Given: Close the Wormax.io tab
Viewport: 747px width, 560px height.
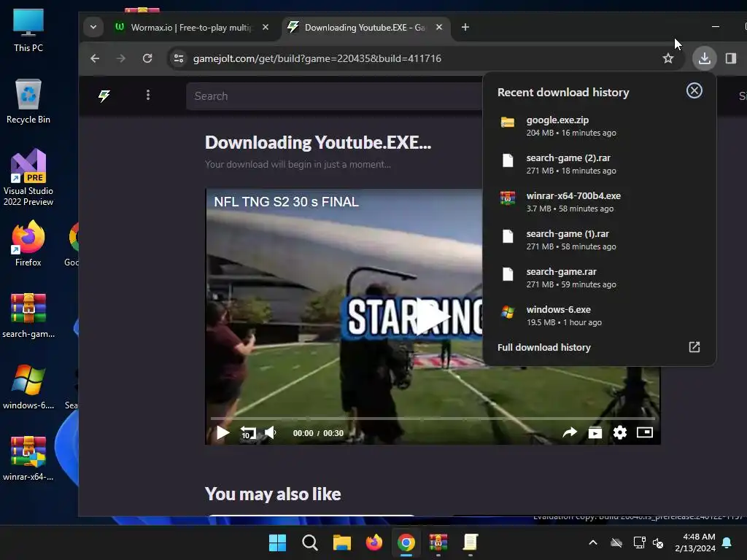Looking at the screenshot, I should 266,27.
